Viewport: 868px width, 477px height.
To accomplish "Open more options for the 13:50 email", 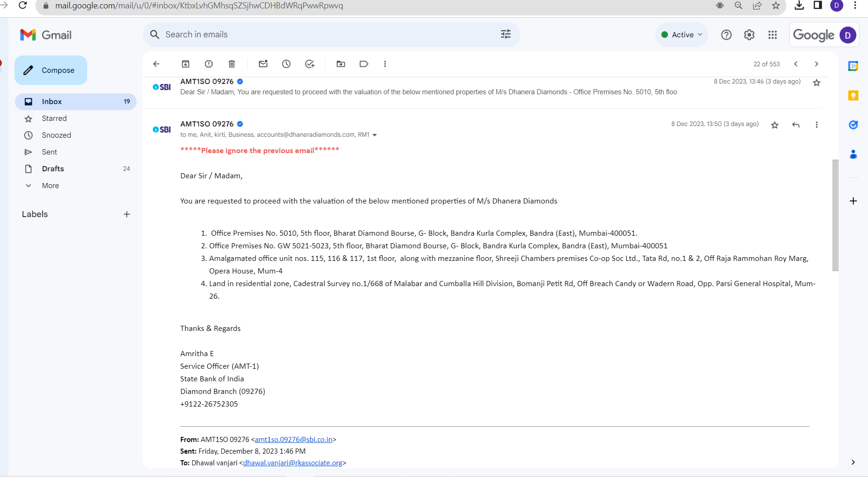I will (x=816, y=125).
